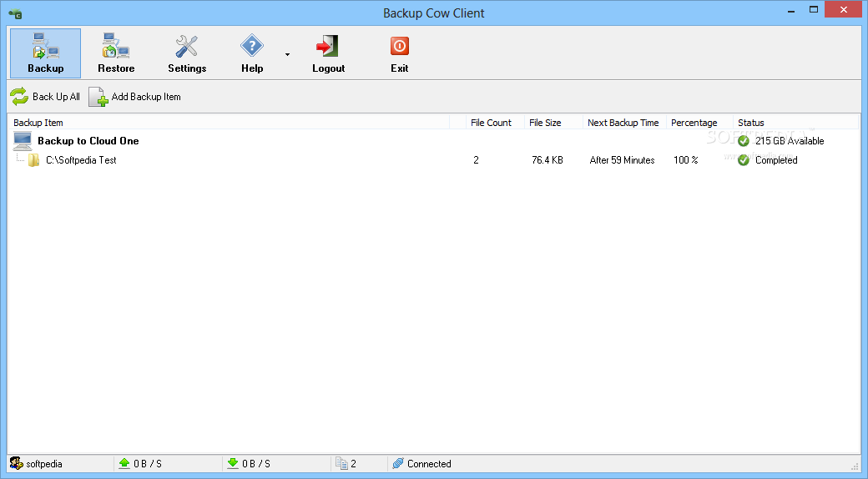Image resolution: width=868 pixels, height=479 pixels.
Task: Click the computer icon beside Backup to Cloud One
Action: click(23, 141)
